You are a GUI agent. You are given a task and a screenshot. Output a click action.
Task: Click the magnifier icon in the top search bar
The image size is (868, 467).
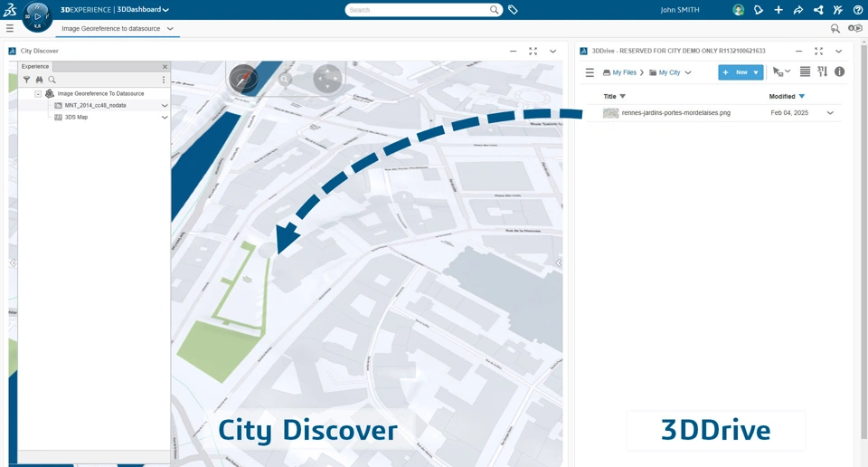[494, 10]
